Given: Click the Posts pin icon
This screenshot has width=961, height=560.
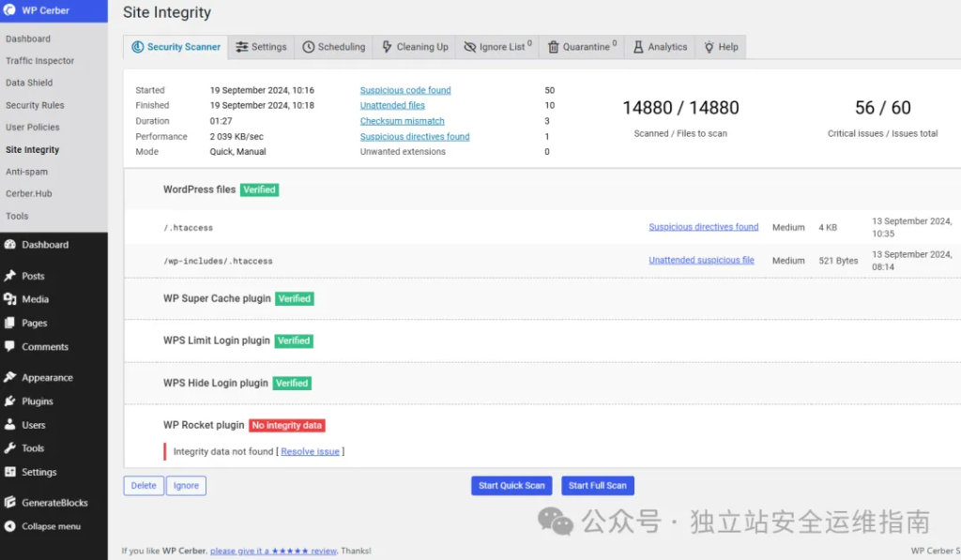Looking at the screenshot, I should [x=9, y=276].
